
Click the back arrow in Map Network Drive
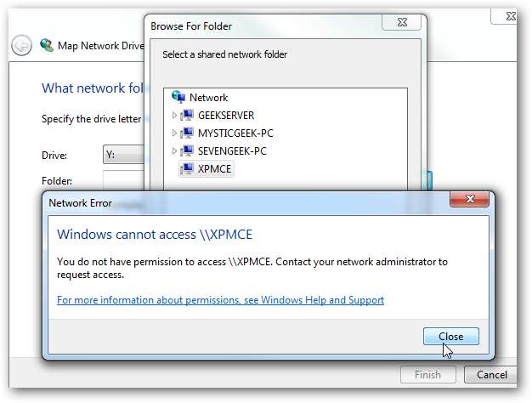click(22, 45)
